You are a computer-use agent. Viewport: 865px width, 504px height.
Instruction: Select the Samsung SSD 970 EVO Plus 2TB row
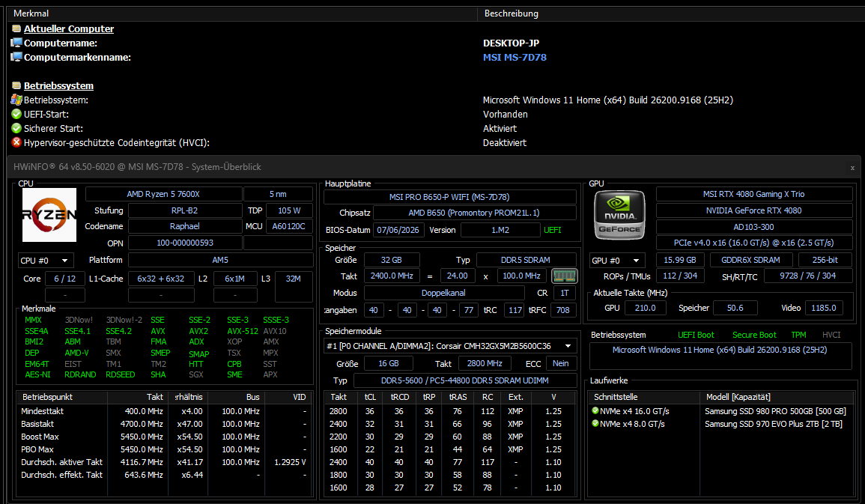coord(720,423)
